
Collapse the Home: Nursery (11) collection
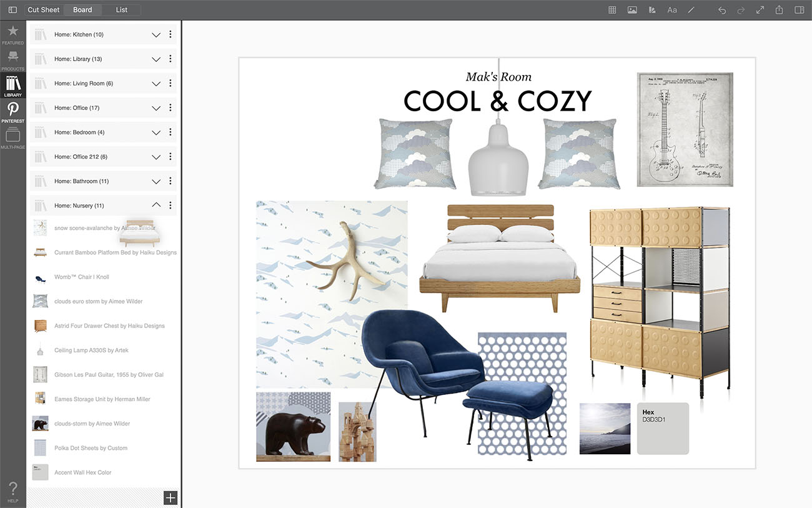(x=156, y=206)
